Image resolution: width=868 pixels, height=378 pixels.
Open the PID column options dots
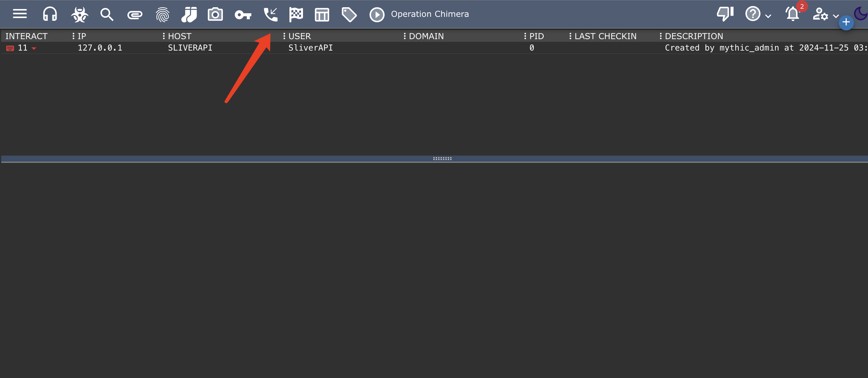(x=525, y=36)
